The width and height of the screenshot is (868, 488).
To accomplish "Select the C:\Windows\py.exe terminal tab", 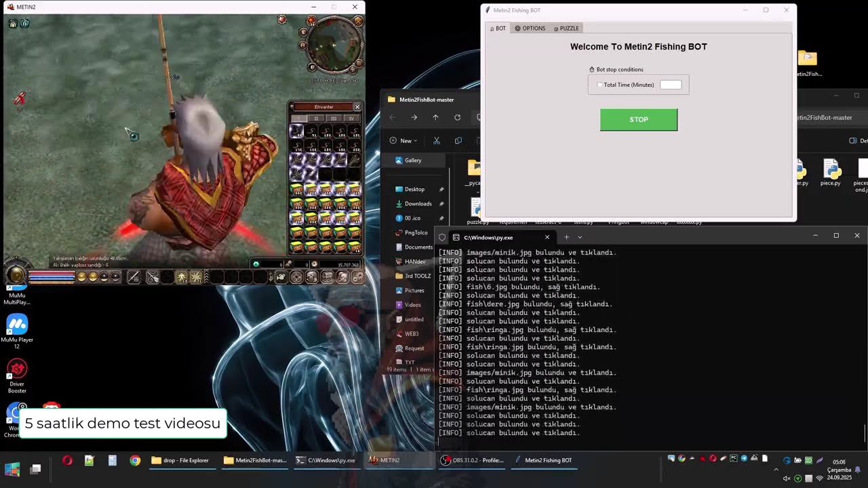I will coord(502,237).
